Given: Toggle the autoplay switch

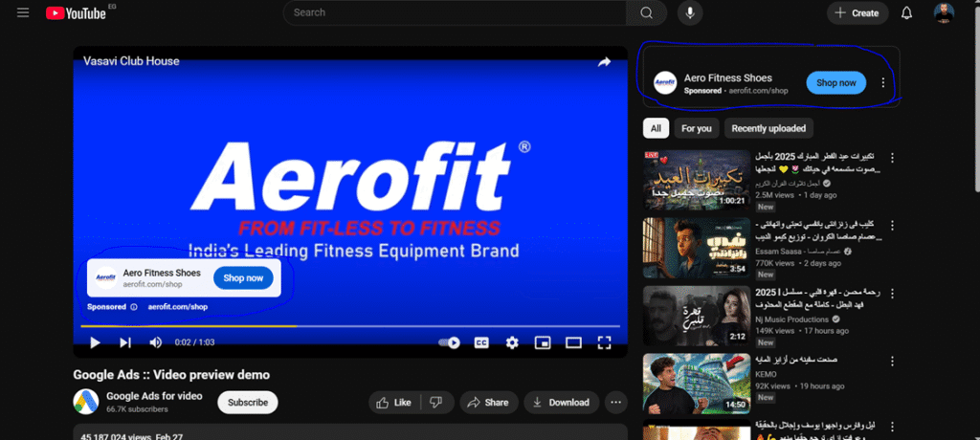Looking at the screenshot, I should pyautogui.click(x=450, y=342).
